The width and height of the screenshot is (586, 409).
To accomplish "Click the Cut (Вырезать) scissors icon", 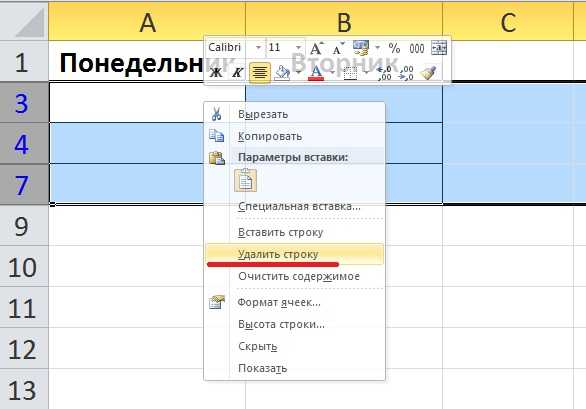I will point(216,114).
